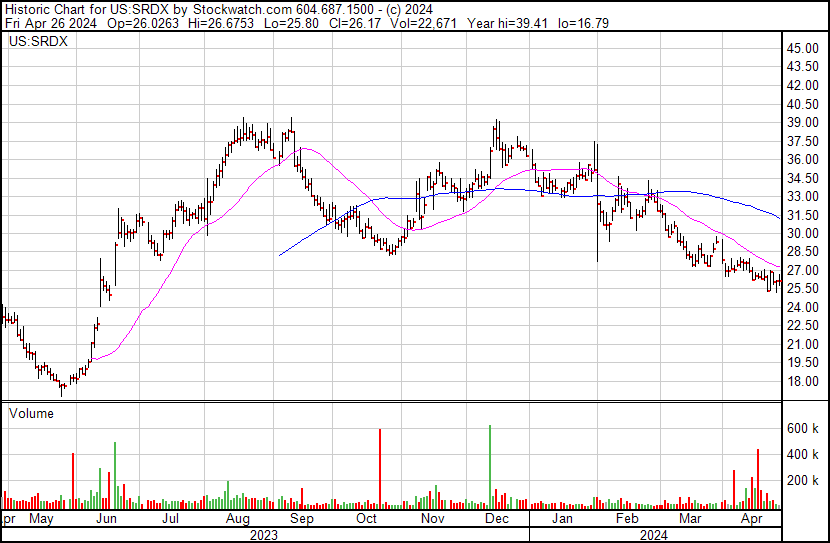Click the tallest green volume bar in December
Screen dimensions: 830x543
click(490, 467)
